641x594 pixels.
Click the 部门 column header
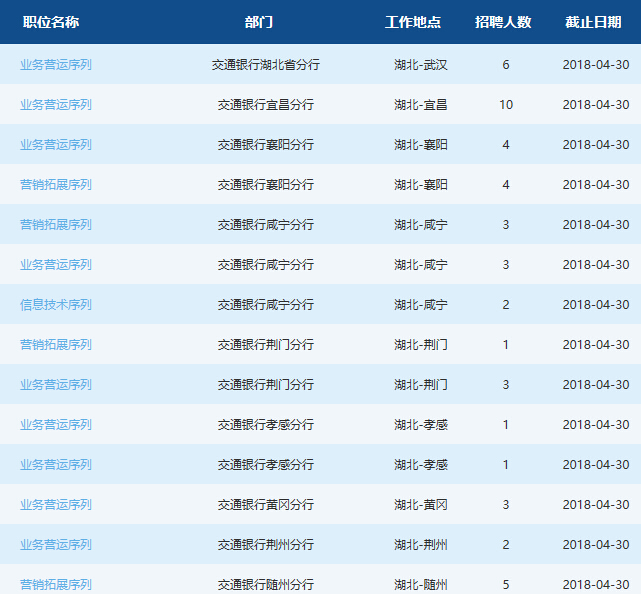click(x=259, y=22)
